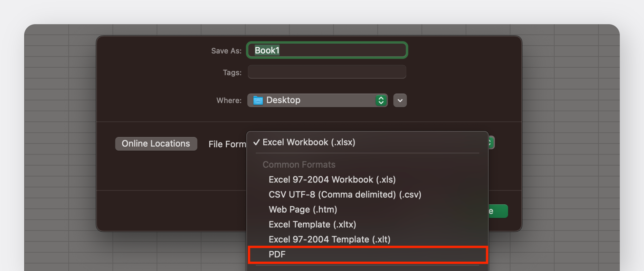644x271 pixels.
Task: Expand the save dialog with the chevron button
Action: pyautogui.click(x=400, y=101)
